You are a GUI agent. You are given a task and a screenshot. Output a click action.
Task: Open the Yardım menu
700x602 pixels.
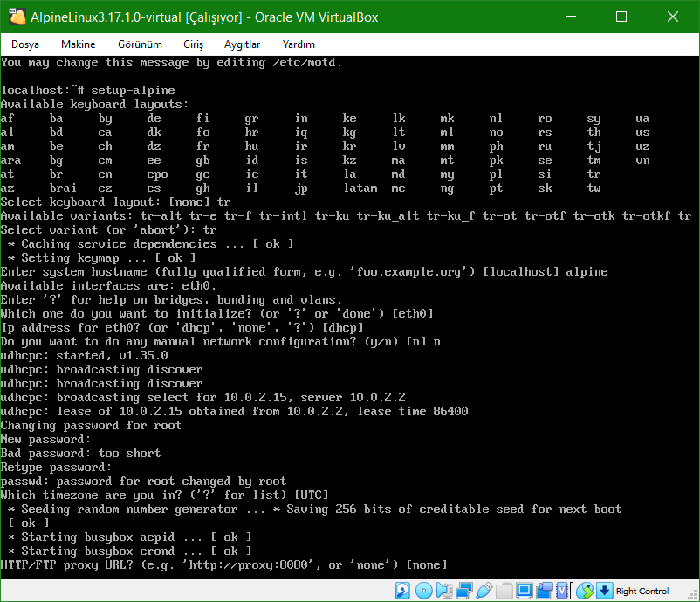point(299,44)
